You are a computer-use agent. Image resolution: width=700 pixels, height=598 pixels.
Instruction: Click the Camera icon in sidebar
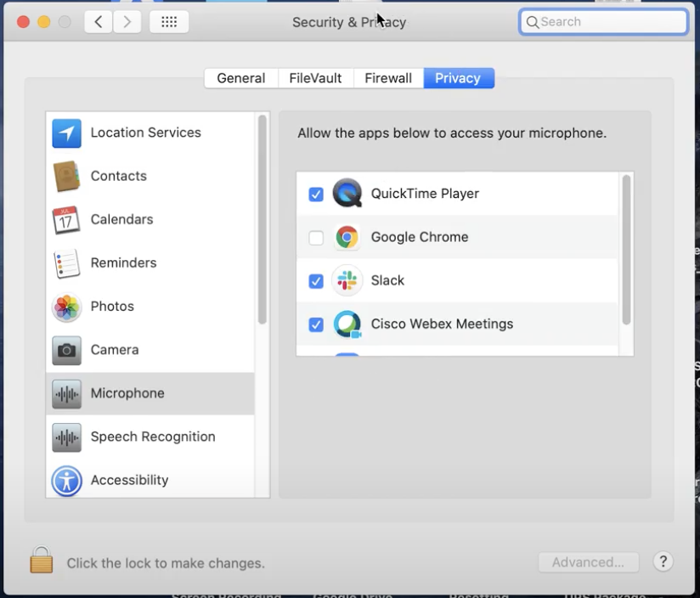click(66, 350)
